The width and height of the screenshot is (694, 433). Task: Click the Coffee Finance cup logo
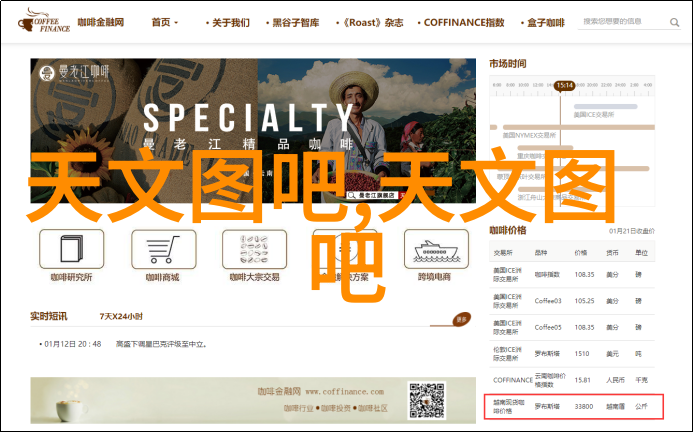point(44,21)
